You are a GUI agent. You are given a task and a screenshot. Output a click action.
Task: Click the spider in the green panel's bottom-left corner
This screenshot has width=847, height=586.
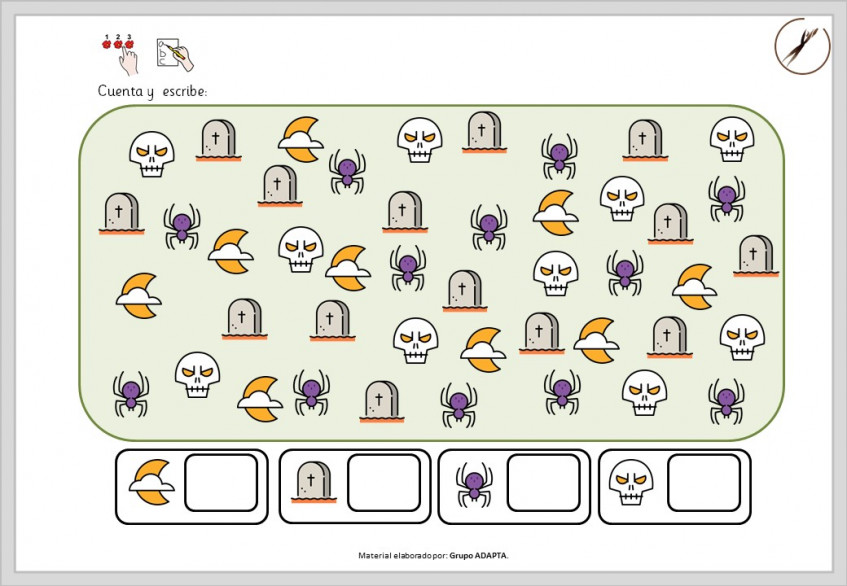[x=131, y=394]
